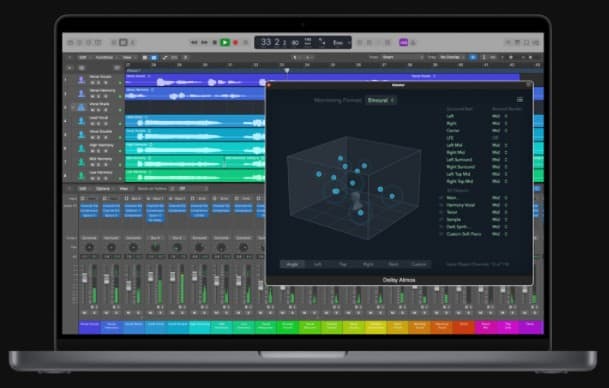This screenshot has width=609, height=388.
Task: Mute the Low Harmony track
Action: coord(92,178)
